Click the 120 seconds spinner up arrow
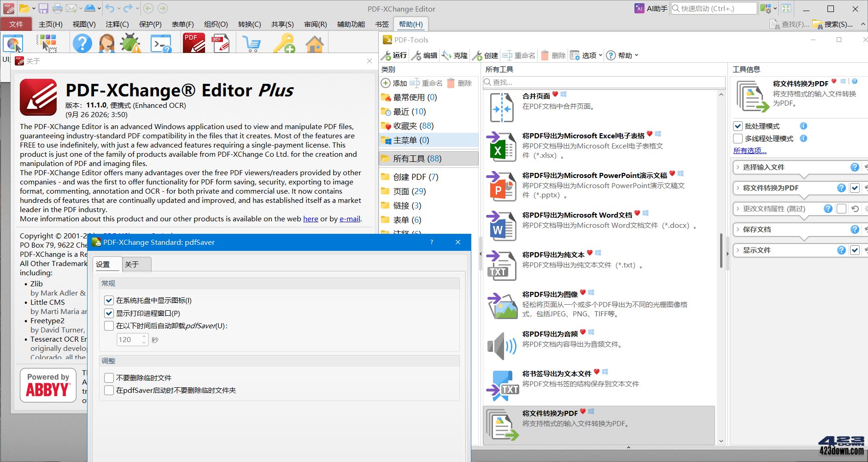Image resolution: width=868 pixels, height=462 pixels. pyautogui.click(x=144, y=337)
